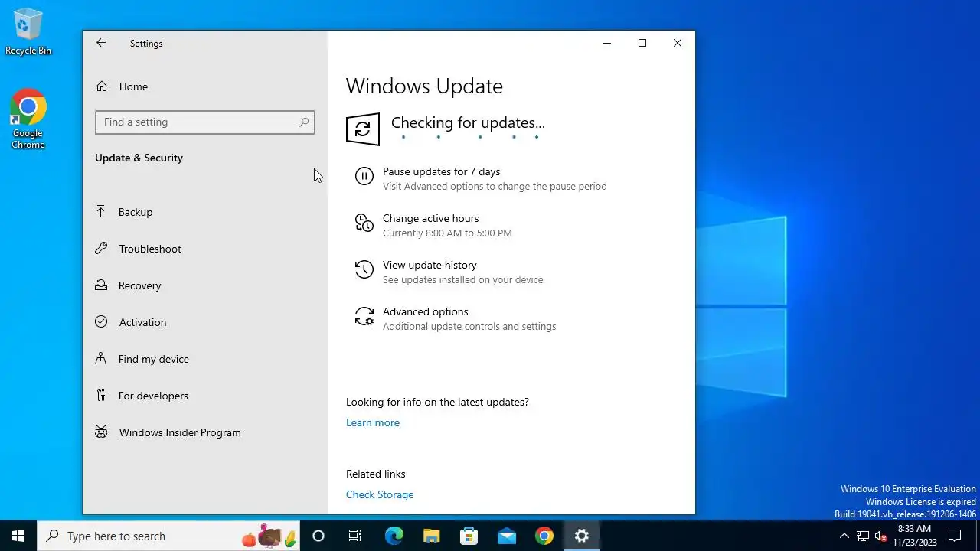
Task: Open the notification center icon
Action: coord(955,536)
